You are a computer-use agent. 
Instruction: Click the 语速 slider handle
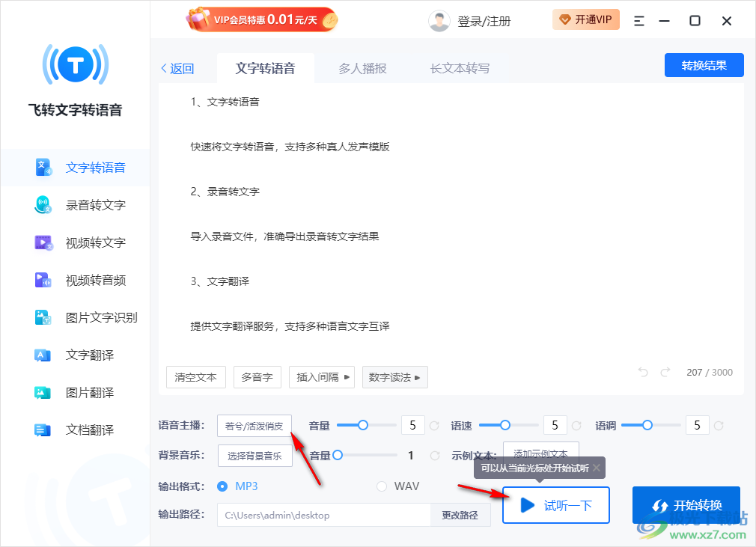[x=505, y=425]
